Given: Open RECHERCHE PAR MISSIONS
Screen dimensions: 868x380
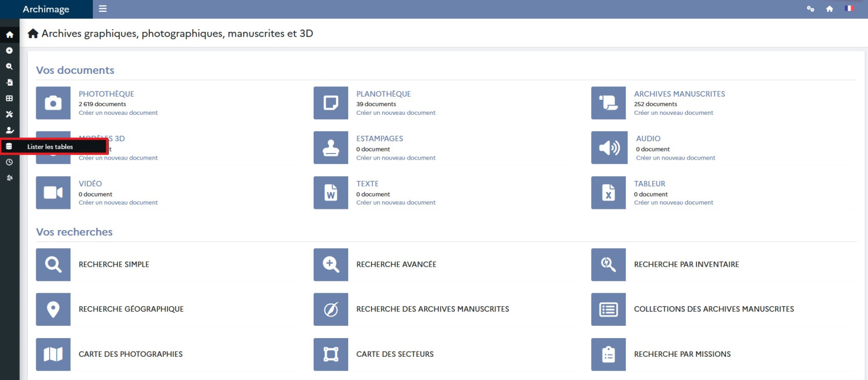Looking at the screenshot, I should 683,354.
